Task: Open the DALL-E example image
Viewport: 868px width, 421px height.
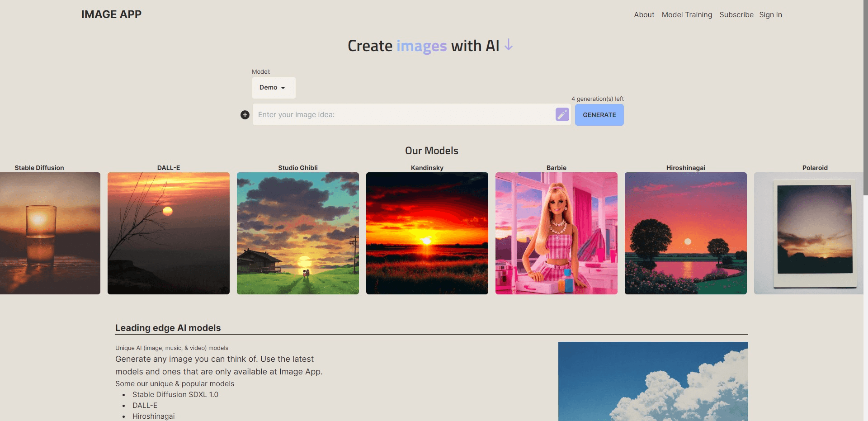Action: tap(168, 233)
